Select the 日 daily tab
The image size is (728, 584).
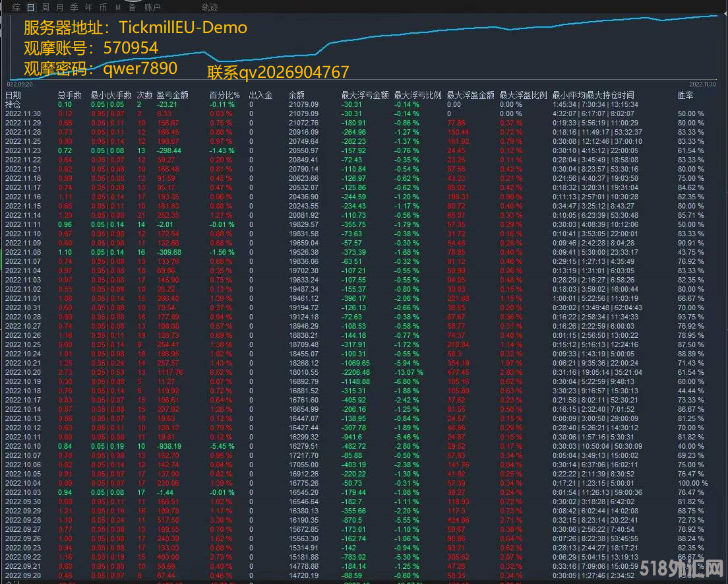click(x=30, y=7)
